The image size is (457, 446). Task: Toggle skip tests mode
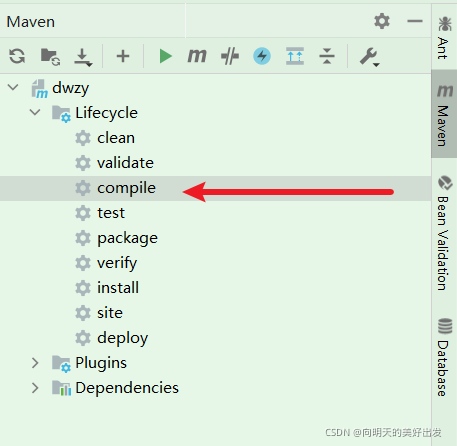click(x=230, y=56)
